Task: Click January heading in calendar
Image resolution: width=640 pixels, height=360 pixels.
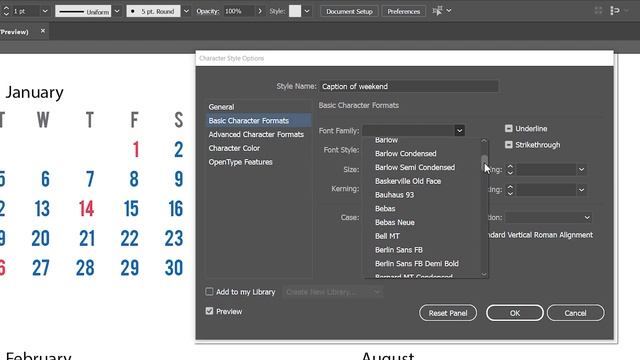Action: [x=34, y=92]
